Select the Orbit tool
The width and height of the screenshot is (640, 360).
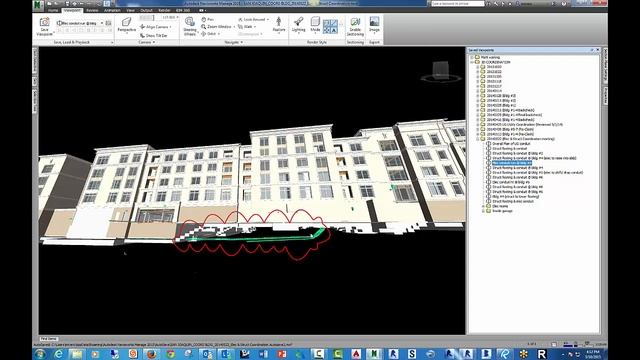pyautogui.click(x=208, y=34)
